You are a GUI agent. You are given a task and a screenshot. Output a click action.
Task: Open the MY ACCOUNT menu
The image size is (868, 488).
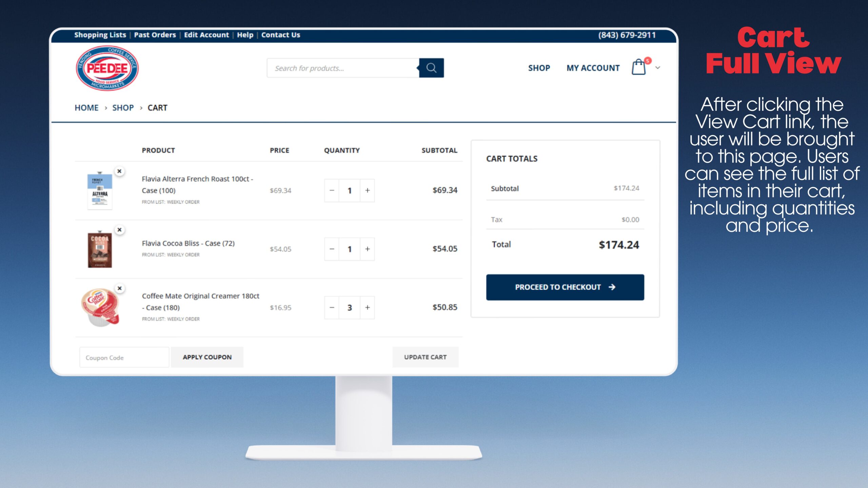593,68
